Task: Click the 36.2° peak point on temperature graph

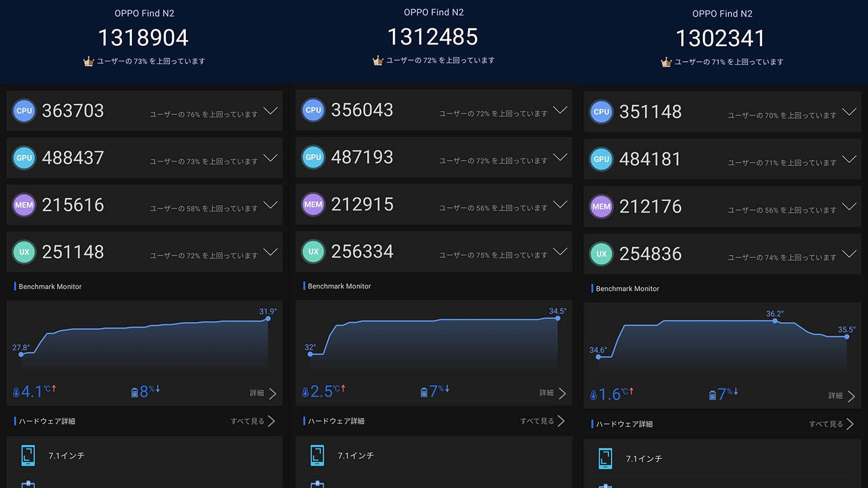Action: pyautogui.click(x=775, y=321)
